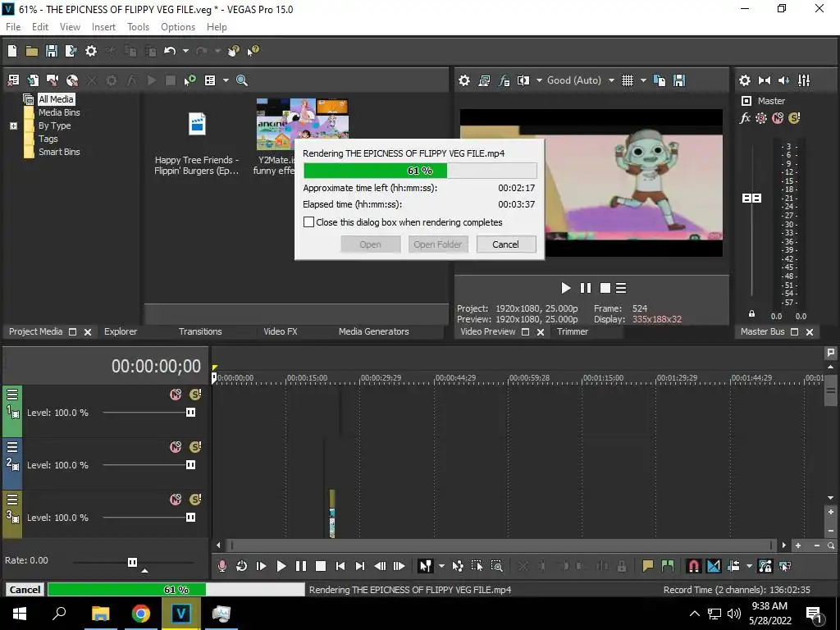Switch to the Transitions tab

(x=200, y=331)
